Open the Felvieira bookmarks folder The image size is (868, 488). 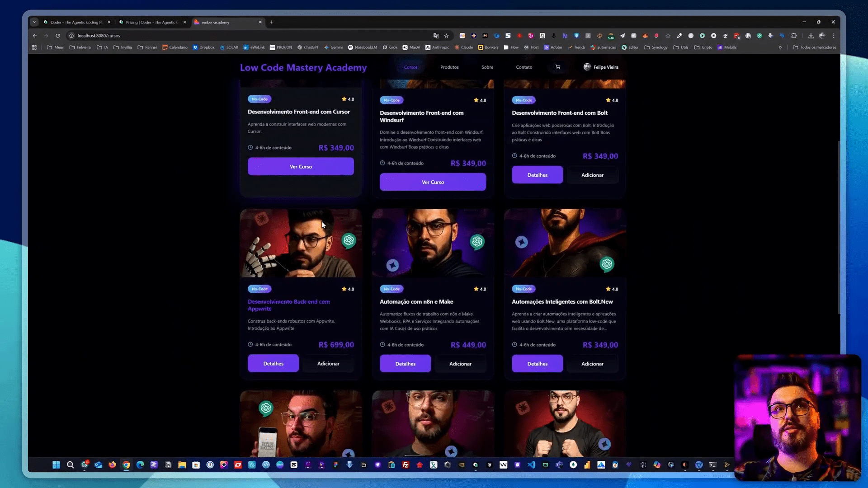point(80,47)
